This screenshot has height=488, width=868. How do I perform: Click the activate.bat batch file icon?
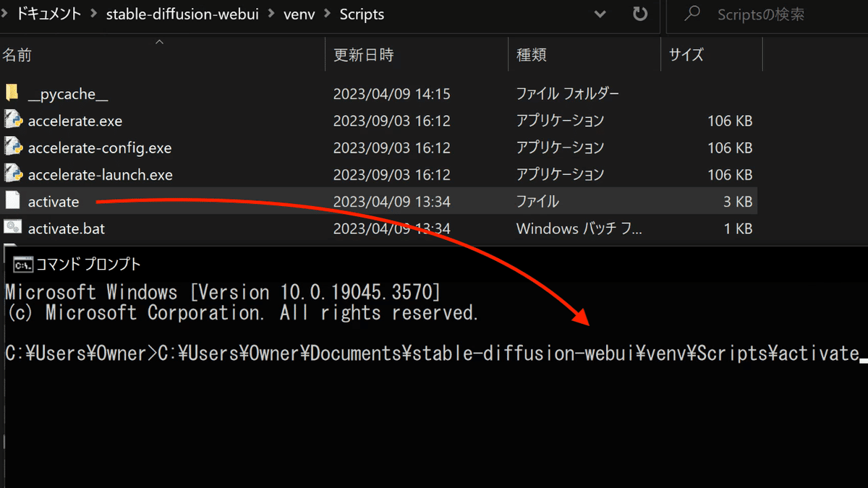tap(12, 228)
